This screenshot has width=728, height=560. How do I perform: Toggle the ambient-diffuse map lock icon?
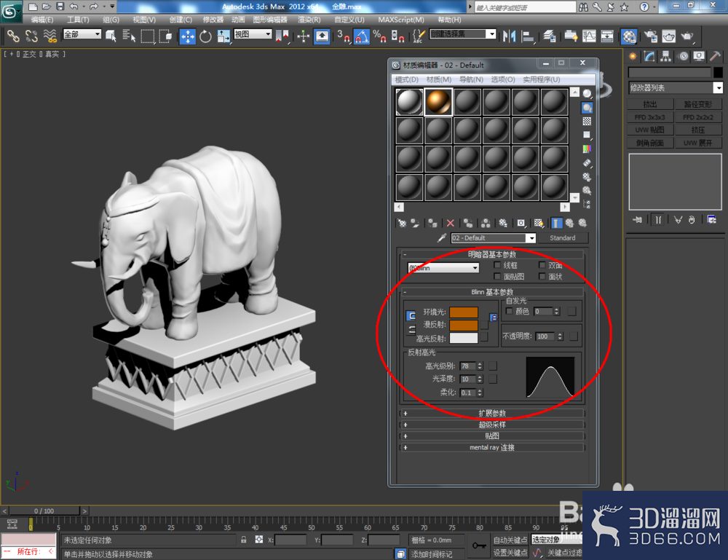tap(494, 318)
